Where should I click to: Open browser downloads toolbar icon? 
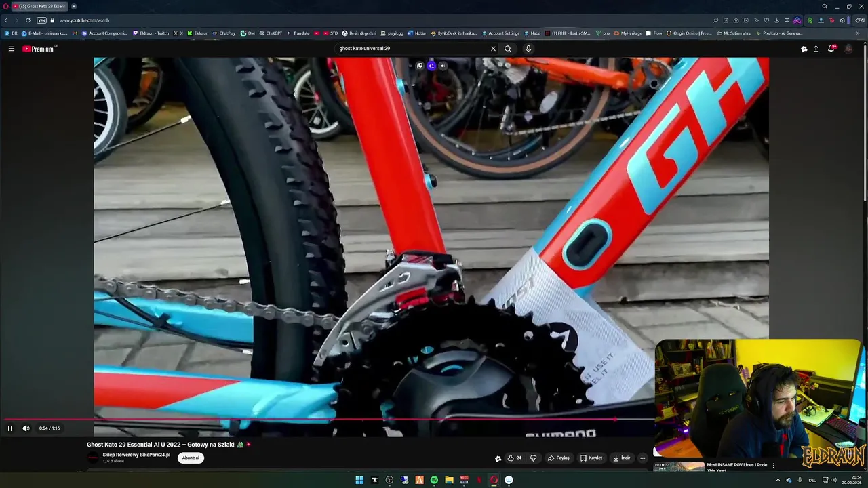click(776, 20)
